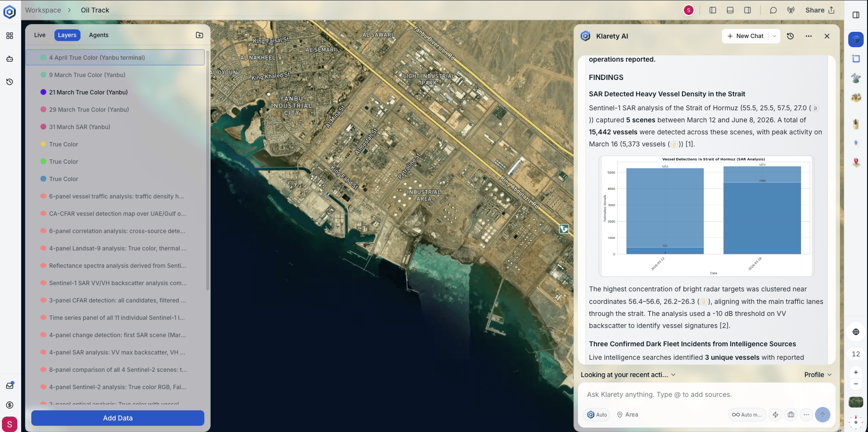This screenshot has width=868, height=432.
Task: Open the Auto mode infinity dropdown
Action: pos(747,415)
